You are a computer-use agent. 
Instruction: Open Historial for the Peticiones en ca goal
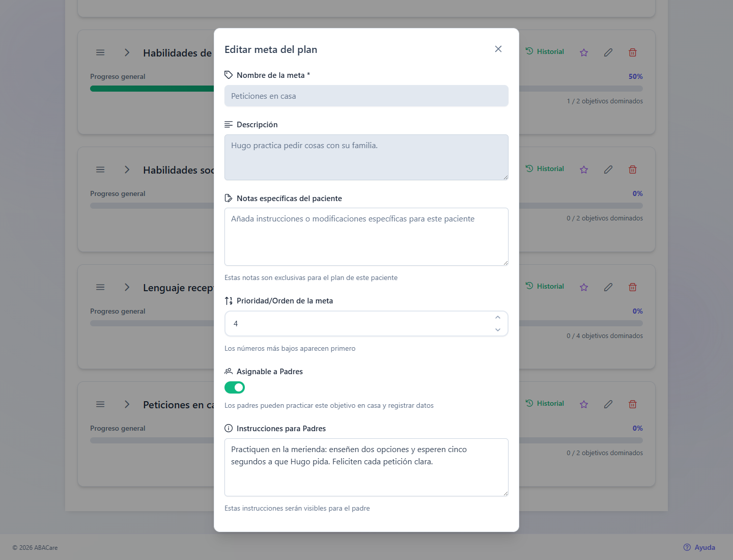(545, 403)
